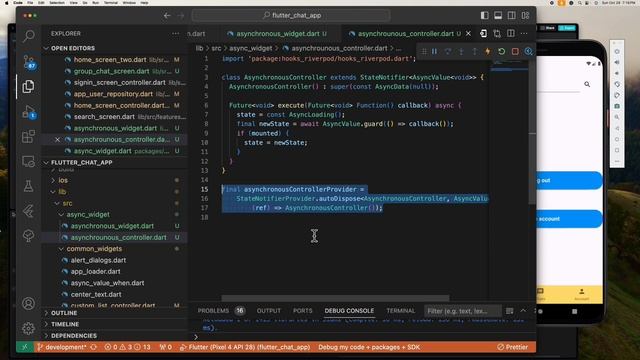This screenshot has height=360, width=640.
Task: Open app_loader.dart in the file tree
Action: [x=96, y=271]
